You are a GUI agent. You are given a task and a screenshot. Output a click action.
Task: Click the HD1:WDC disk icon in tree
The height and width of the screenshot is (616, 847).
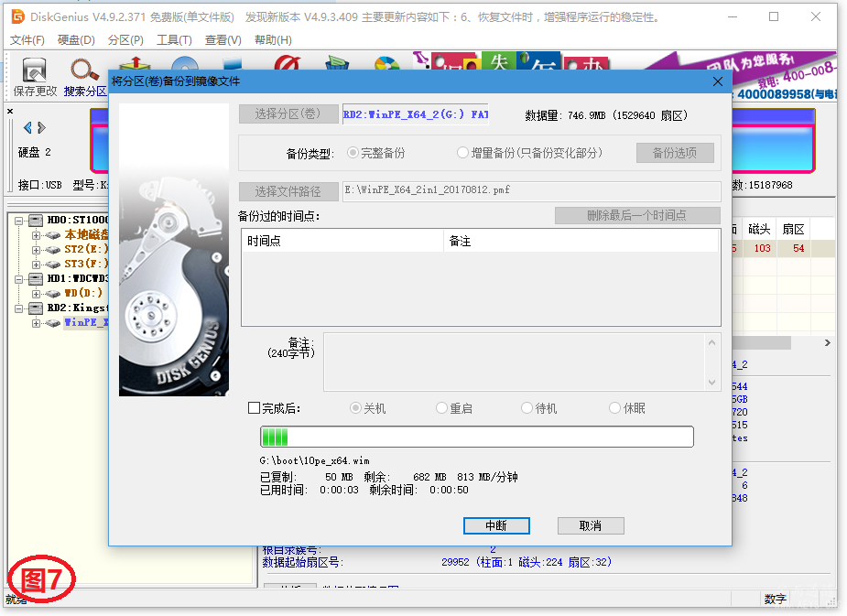36,278
